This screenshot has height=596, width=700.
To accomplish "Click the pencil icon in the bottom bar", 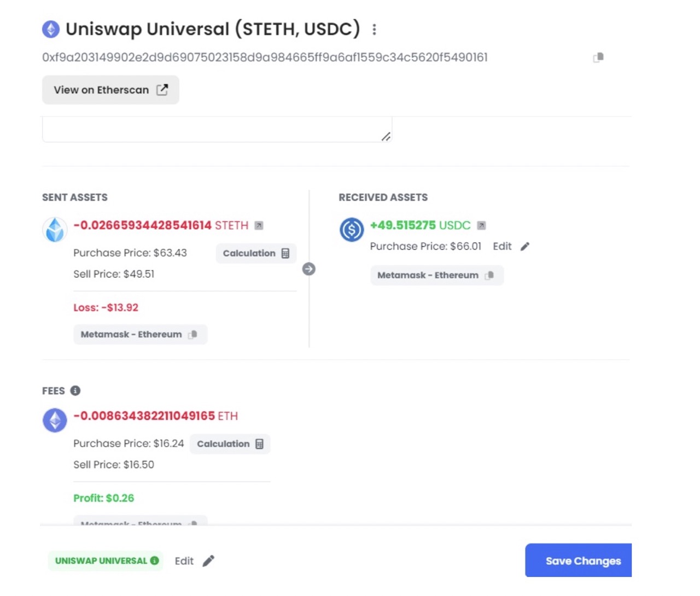I will [x=208, y=561].
